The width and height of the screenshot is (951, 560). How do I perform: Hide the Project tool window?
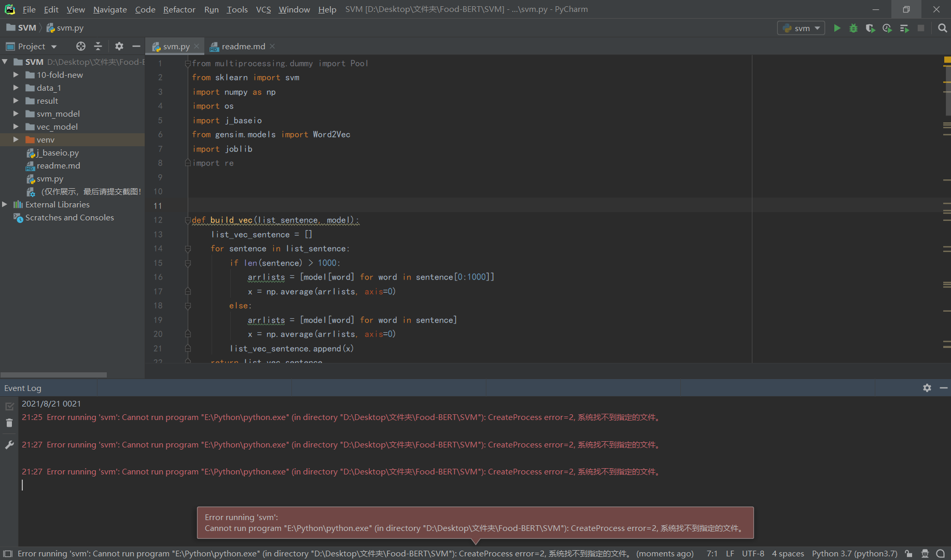(x=136, y=46)
